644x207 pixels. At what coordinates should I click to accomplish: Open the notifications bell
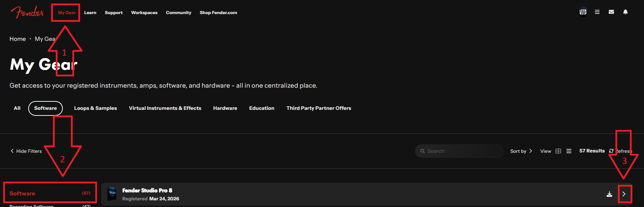pos(625,12)
